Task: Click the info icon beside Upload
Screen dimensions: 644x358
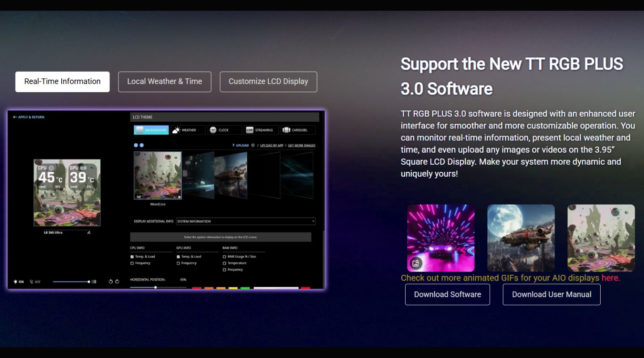Action: 253,145
